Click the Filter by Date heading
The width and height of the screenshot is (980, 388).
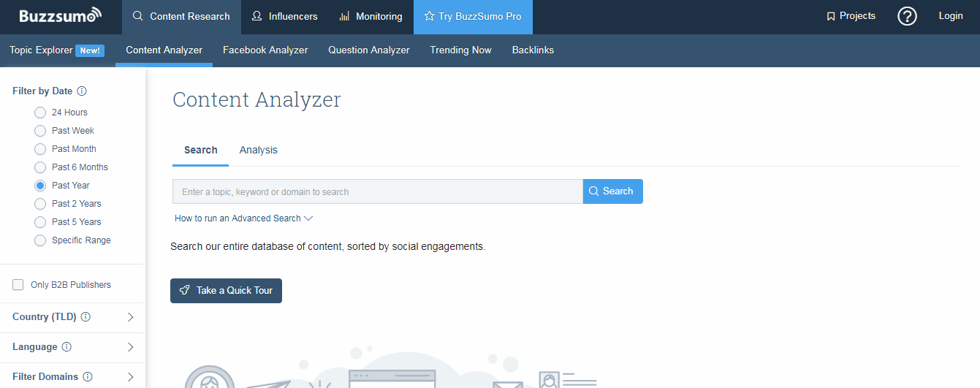coord(42,91)
